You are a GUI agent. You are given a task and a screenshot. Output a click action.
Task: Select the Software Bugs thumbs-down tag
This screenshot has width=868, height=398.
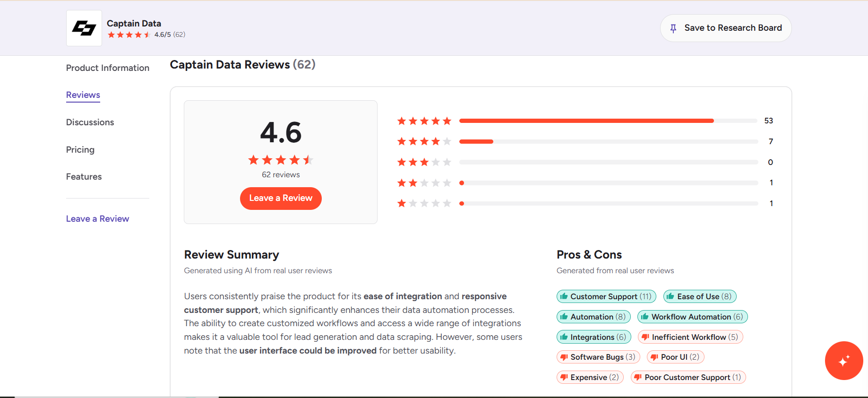coord(598,357)
